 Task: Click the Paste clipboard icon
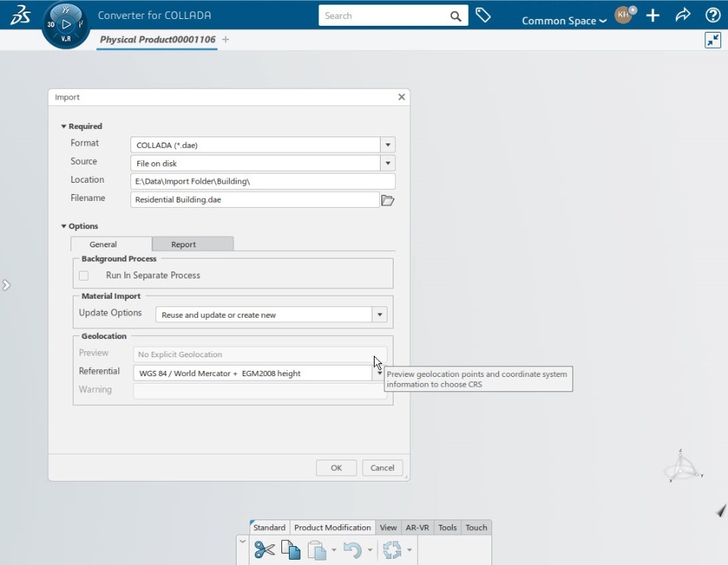pyautogui.click(x=317, y=550)
